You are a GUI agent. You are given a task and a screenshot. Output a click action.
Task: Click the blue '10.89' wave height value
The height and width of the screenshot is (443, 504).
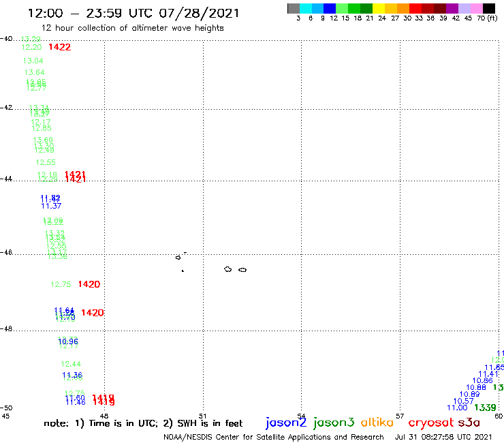click(x=470, y=395)
